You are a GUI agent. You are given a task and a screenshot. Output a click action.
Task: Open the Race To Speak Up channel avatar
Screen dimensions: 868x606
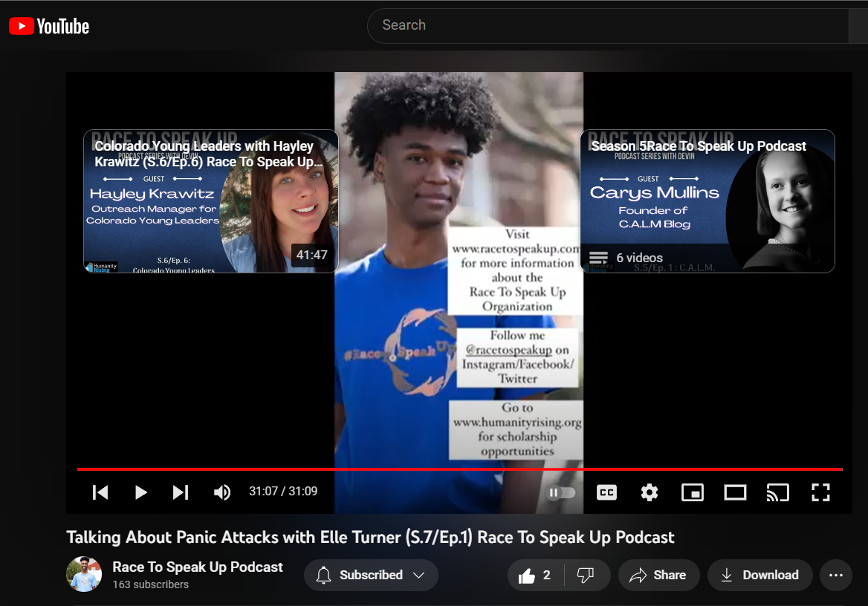pos(84,575)
